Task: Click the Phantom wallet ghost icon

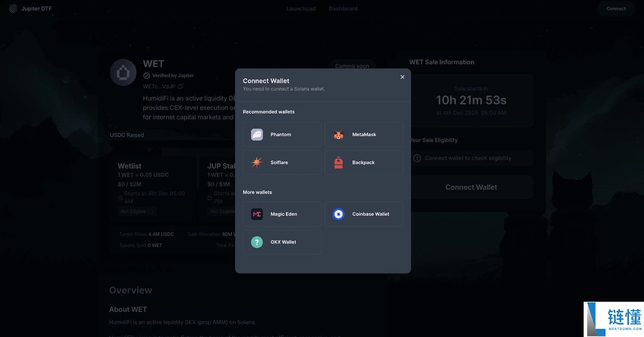Action: [x=257, y=134]
